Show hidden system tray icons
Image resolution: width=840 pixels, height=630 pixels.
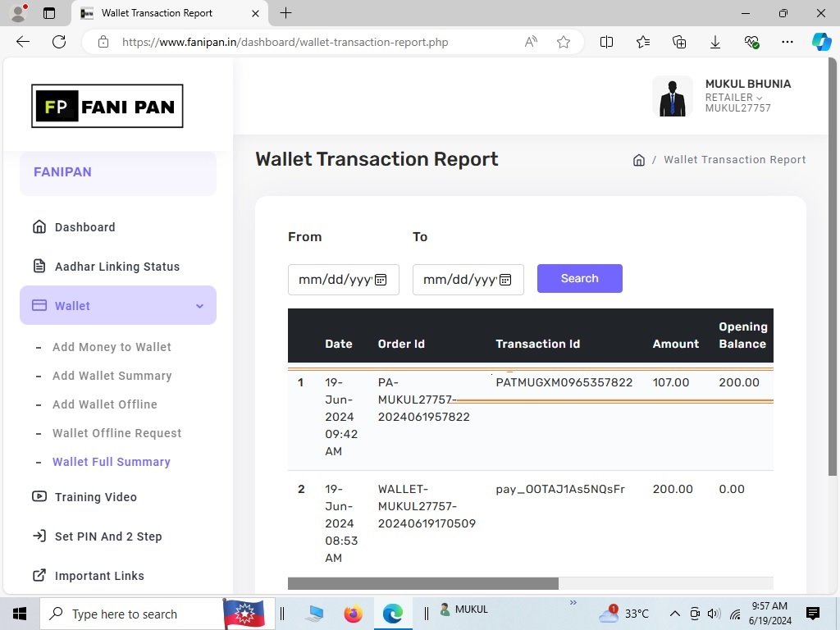coord(674,614)
